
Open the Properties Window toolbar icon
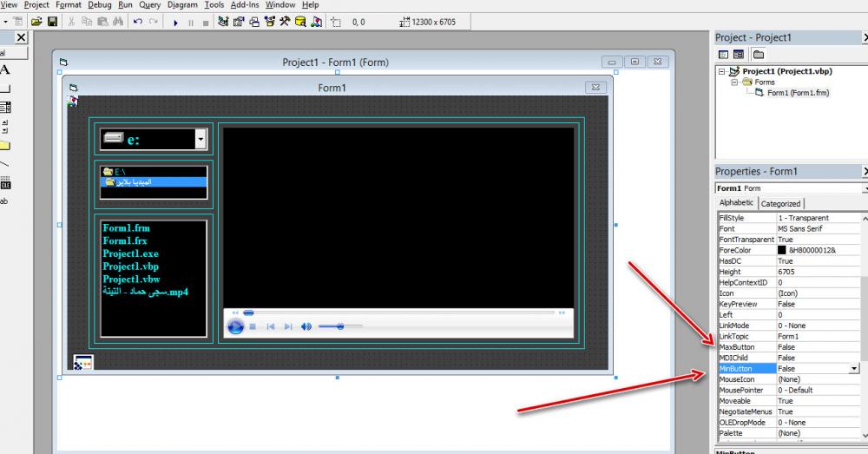click(x=239, y=23)
